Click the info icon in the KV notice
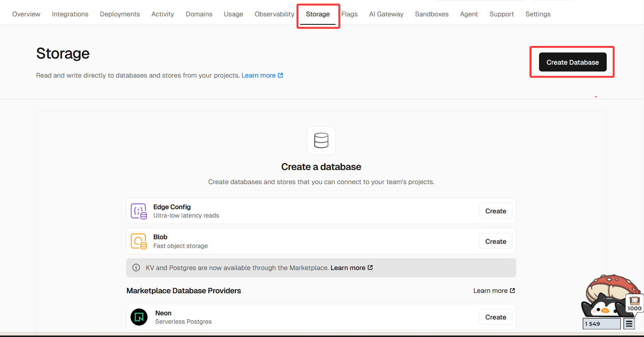Viewport: 644px width, 337px height. tap(136, 268)
